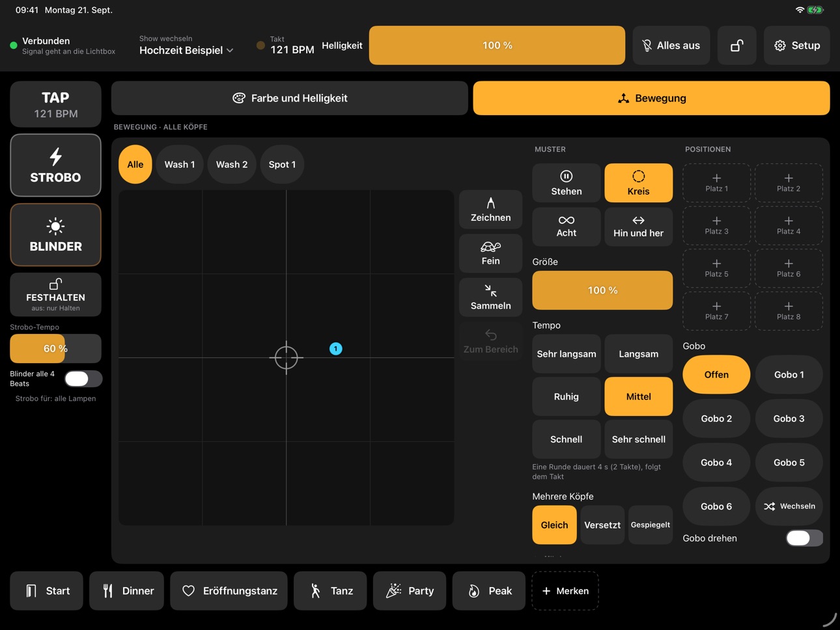Switch to Farbe und Helligkeit tab
This screenshot has height=630, width=840.
[290, 98]
